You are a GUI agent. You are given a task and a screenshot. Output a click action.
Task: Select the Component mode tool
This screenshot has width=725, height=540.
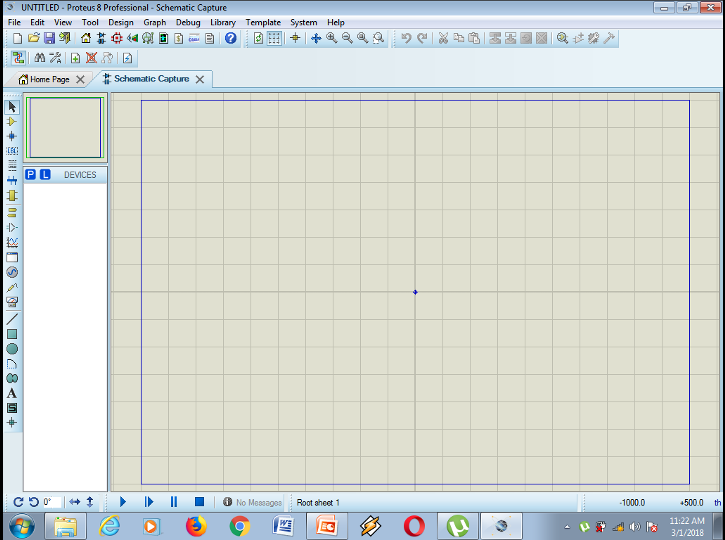[x=12, y=121]
